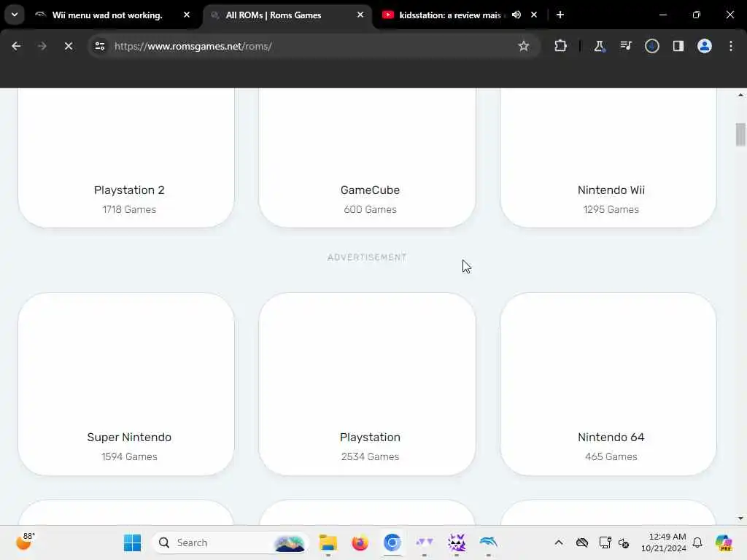Switch to Chromium browser in taskbar

pyautogui.click(x=392, y=542)
